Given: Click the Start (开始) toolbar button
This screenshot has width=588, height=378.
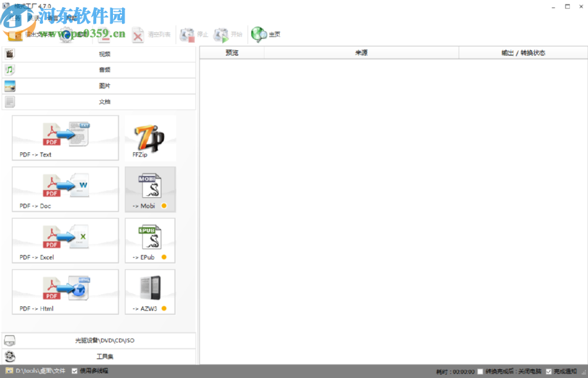Looking at the screenshot, I should click(227, 35).
